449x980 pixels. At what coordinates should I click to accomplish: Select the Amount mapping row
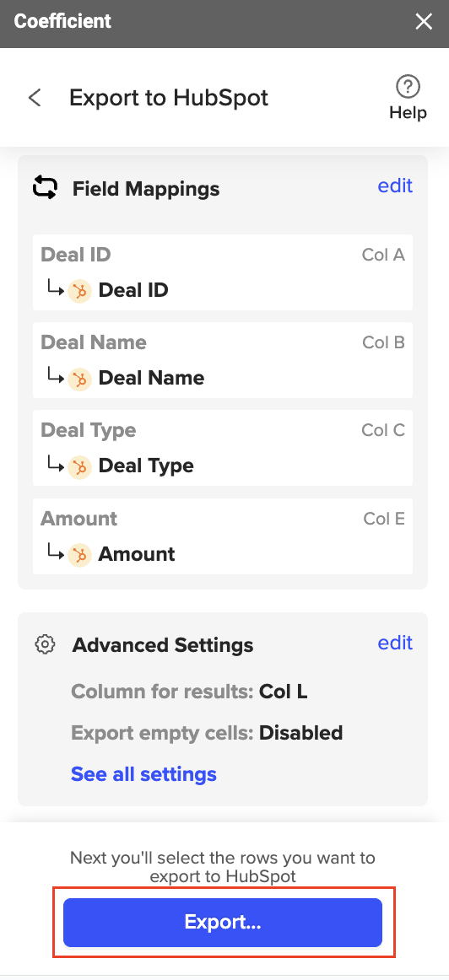point(223,536)
